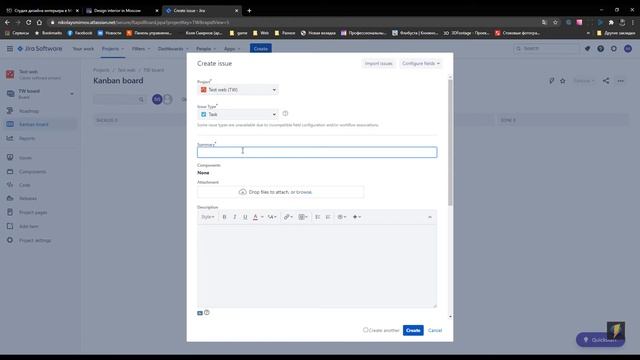Screen dimensions: 640x360
Task: Open the Style dropdown in the editor
Action: [x=208, y=217]
